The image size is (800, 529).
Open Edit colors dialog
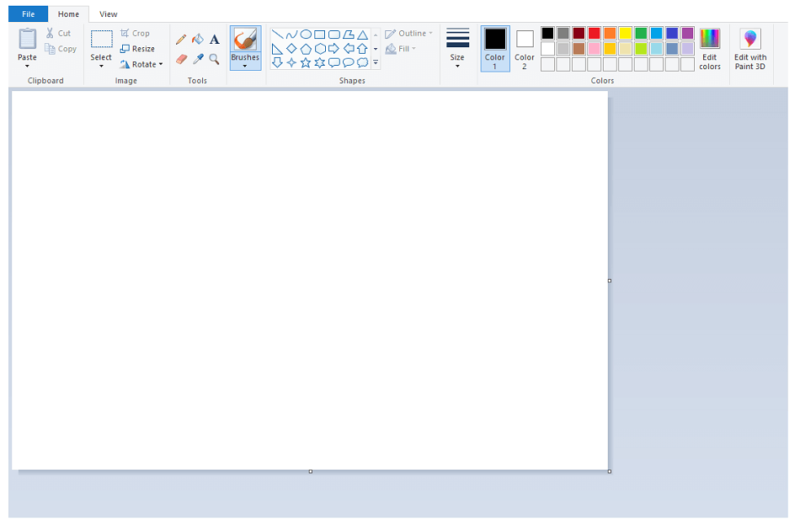(710, 49)
